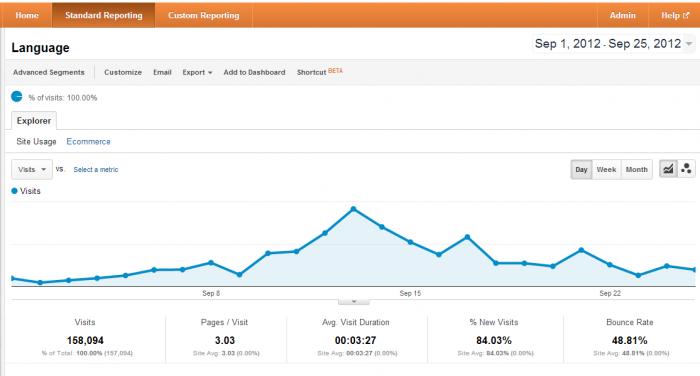The width and height of the screenshot is (700, 376).
Task: Switch to motion chart view icon
Action: 686,169
